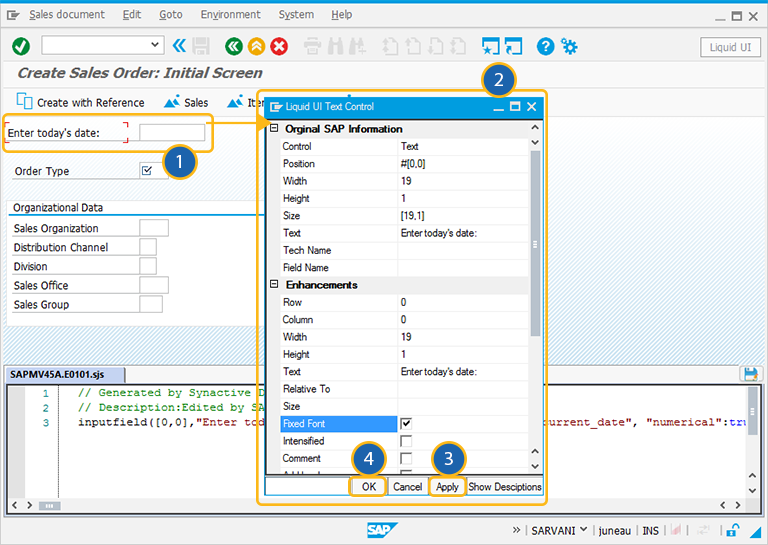The height and width of the screenshot is (545, 768).
Task: Click the Order Type search help checkbox icon
Action: pos(147,170)
